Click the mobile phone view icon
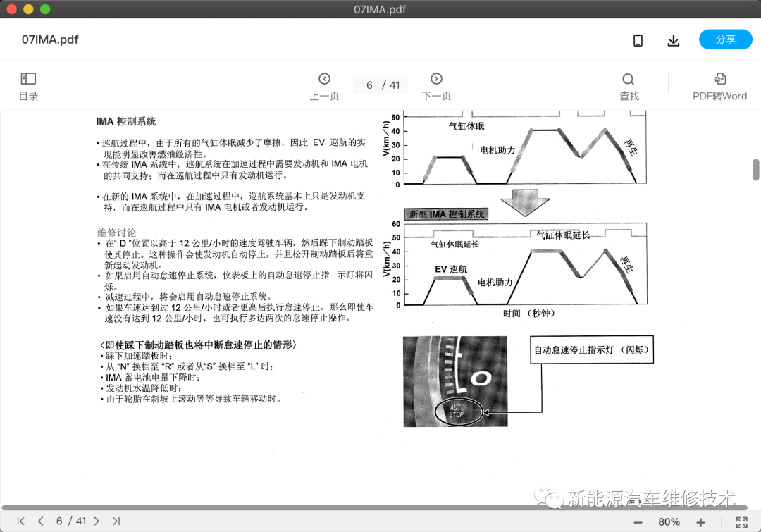 [638, 40]
